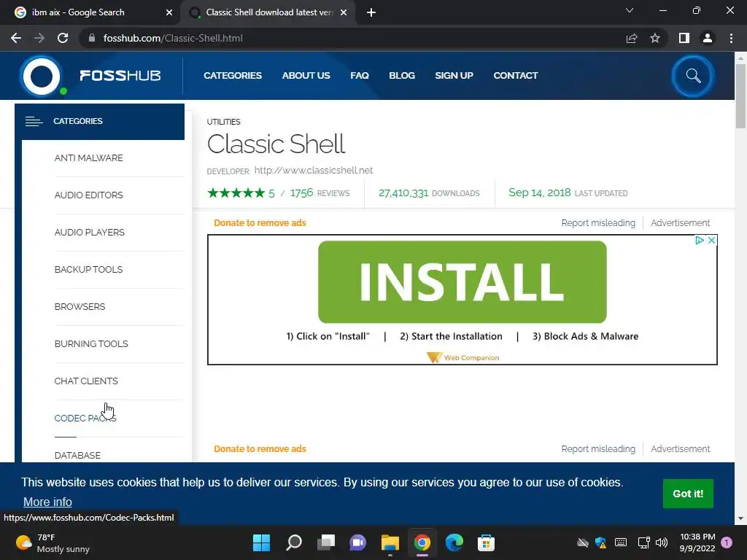Close the ad with X icon
The image size is (747, 560).
pos(711,240)
